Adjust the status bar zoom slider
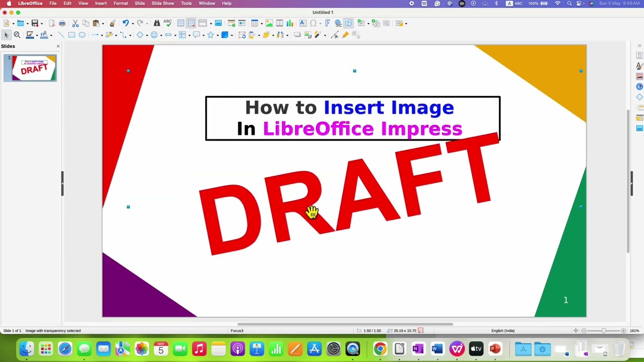The height and width of the screenshot is (362, 644). coord(603,330)
